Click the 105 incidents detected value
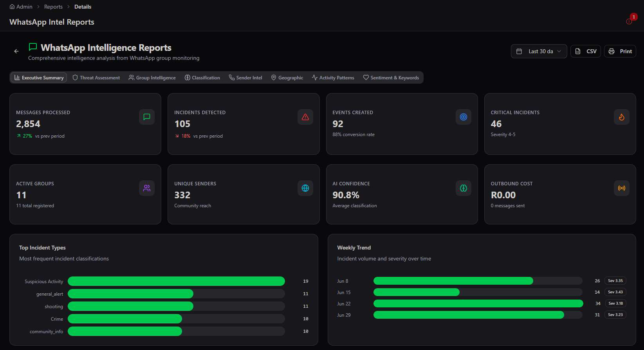This screenshot has height=350, width=644. pyautogui.click(x=182, y=124)
